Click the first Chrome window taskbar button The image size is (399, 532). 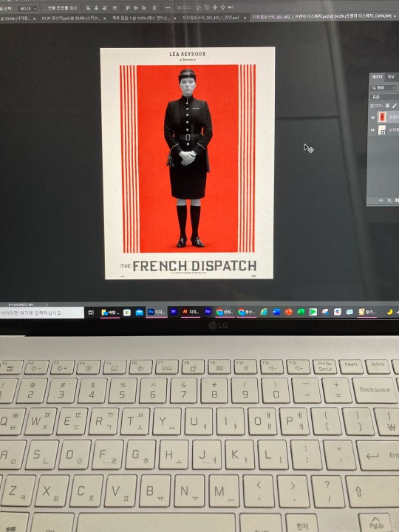coord(224,312)
